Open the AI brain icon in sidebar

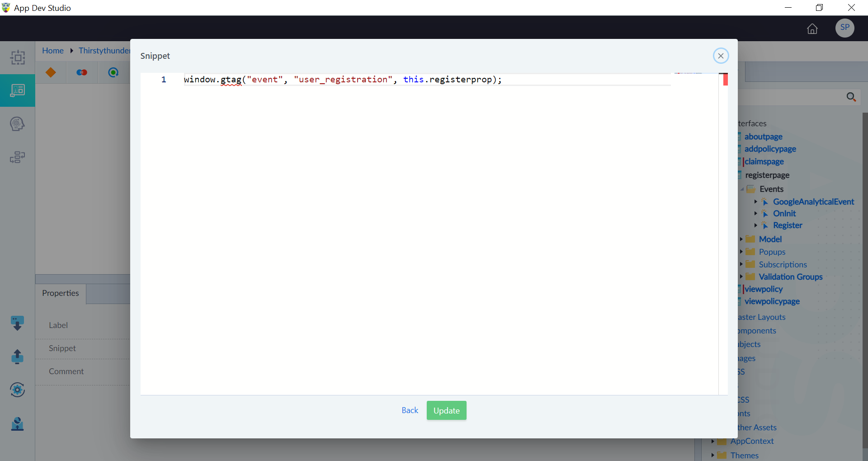click(18, 124)
